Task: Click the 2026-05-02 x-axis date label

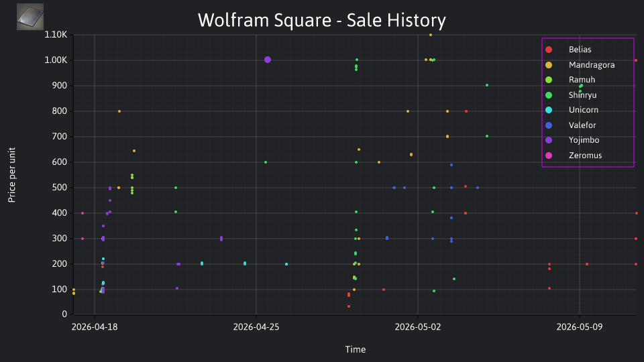Action: [x=418, y=326]
